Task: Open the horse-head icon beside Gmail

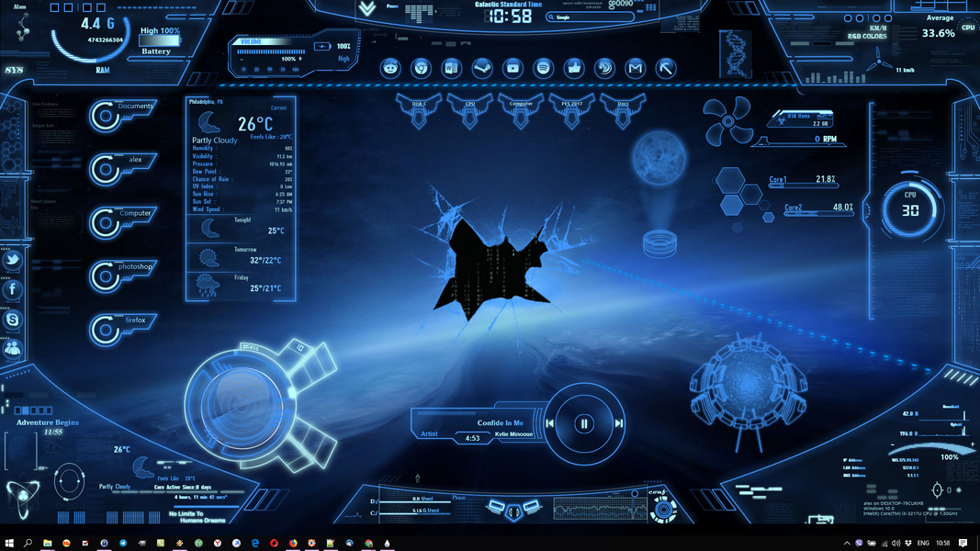Action: click(605, 68)
